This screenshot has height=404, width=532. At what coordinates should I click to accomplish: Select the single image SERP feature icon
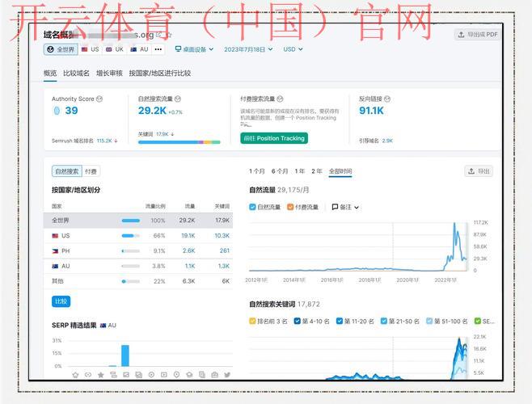pos(126,375)
